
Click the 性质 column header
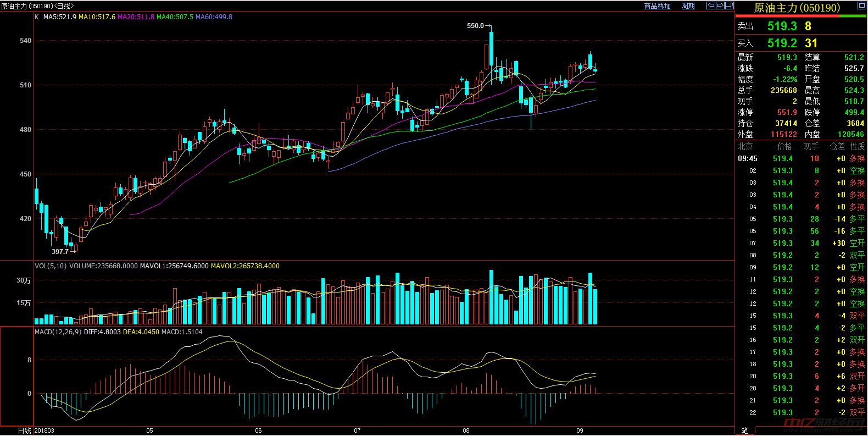point(857,146)
